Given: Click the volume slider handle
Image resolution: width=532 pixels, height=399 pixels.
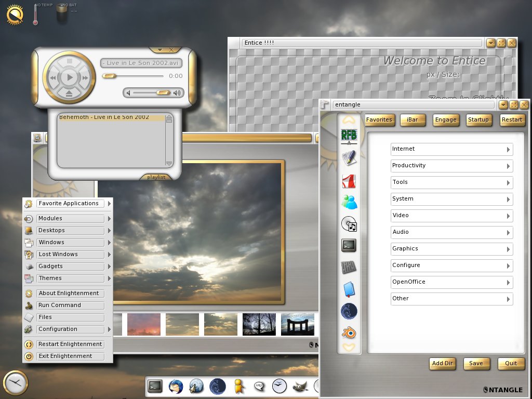Looking at the screenshot, I should (x=164, y=93).
